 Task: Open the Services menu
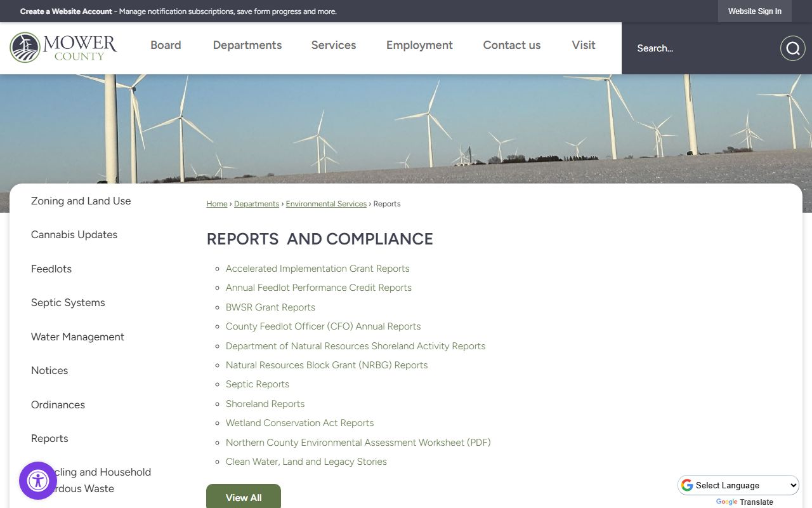click(x=334, y=45)
